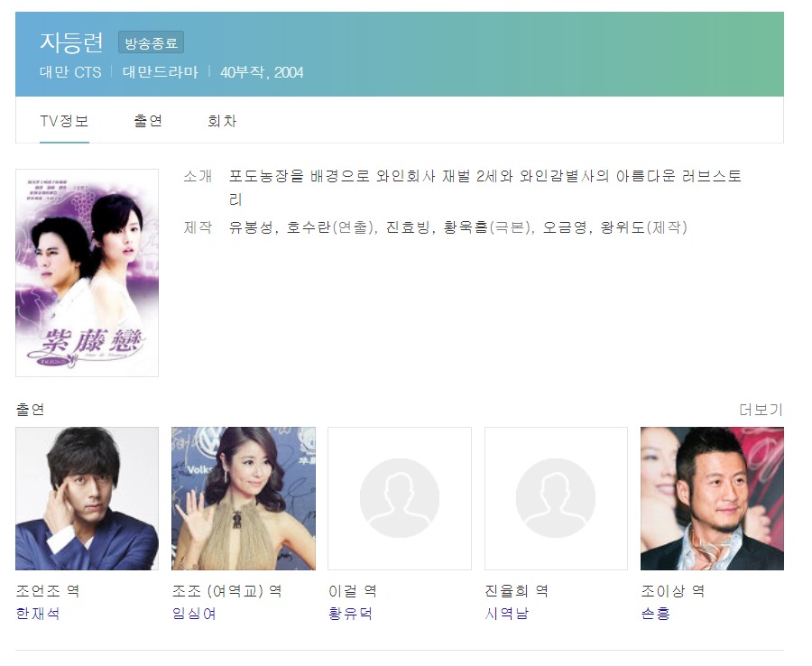
Task: Open actress link 임심여
Action: pos(194,614)
